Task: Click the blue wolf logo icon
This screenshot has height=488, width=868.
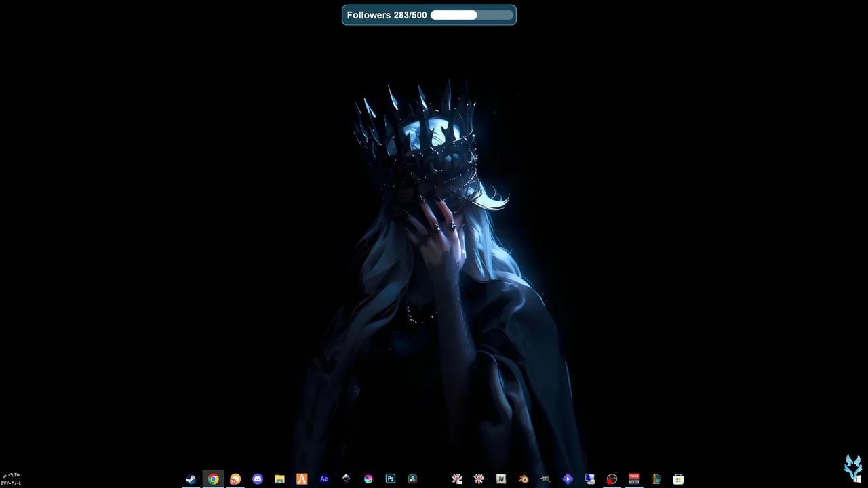Action: [x=853, y=468]
